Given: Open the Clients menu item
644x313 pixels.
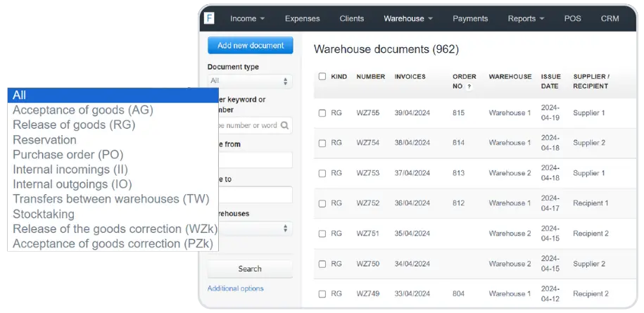Looking at the screenshot, I should (352, 18).
